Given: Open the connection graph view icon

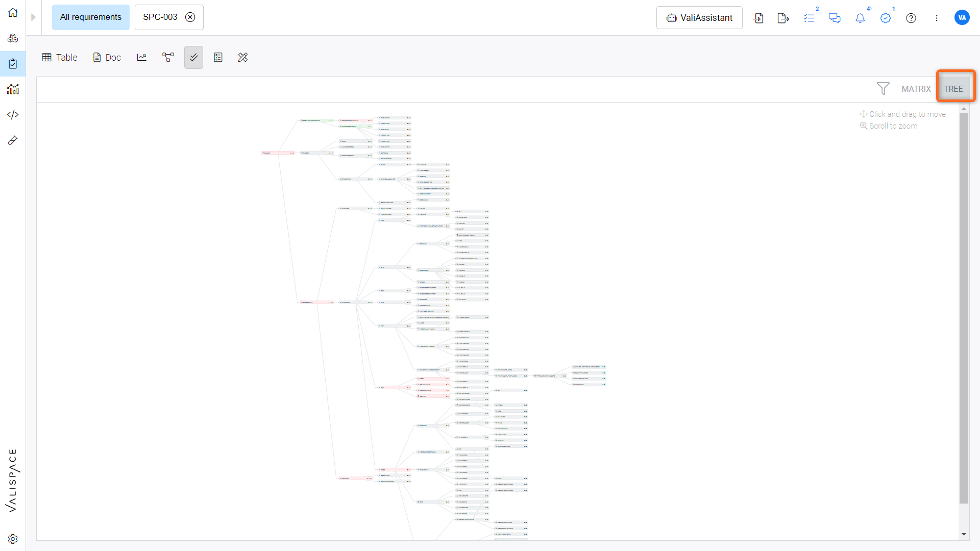Looking at the screenshot, I should pos(168,58).
